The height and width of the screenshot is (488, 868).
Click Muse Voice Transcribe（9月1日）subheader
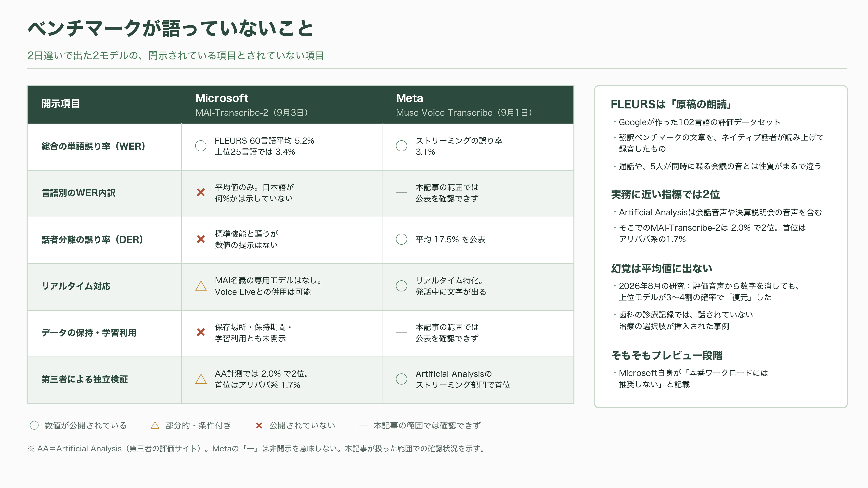[464, 113]
